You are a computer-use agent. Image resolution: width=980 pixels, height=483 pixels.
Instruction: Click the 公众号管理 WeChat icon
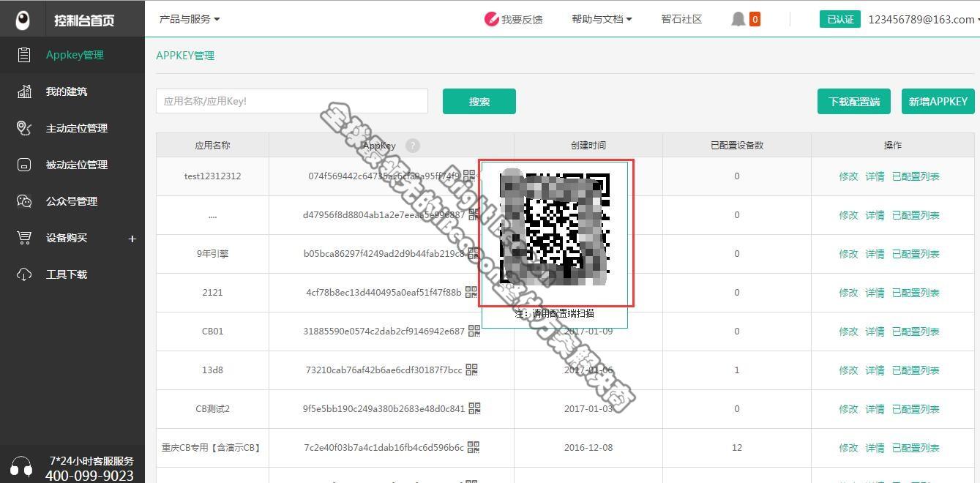click(24, 201)
